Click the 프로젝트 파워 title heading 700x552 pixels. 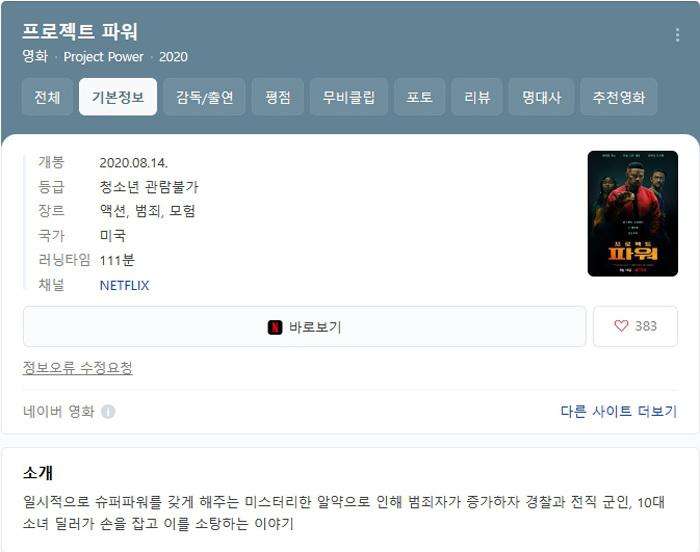(x=80, y=31)
